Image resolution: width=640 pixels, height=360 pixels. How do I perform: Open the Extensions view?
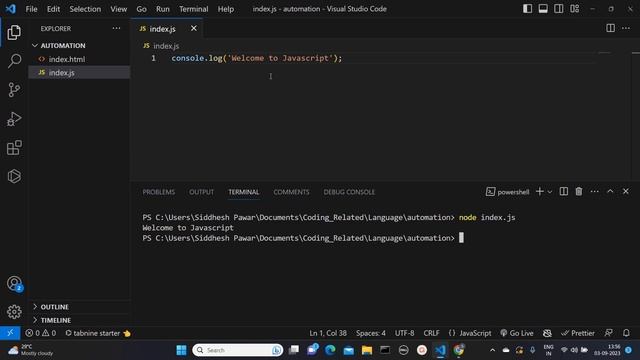14,147
